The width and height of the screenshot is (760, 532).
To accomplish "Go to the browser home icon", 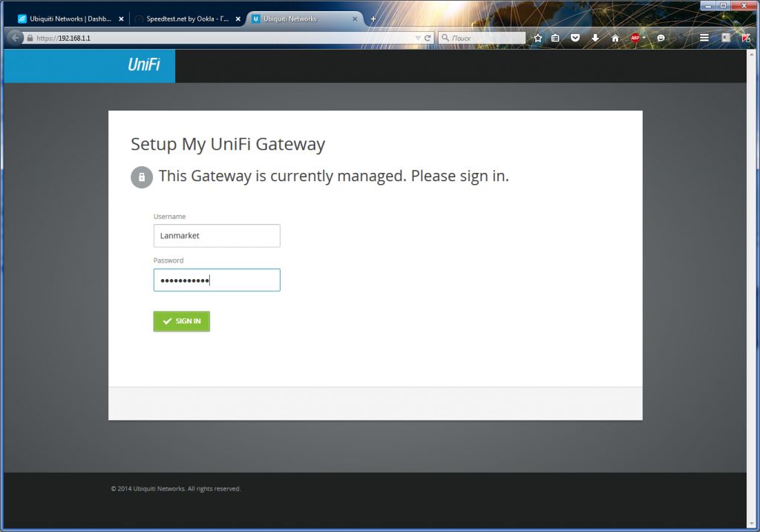I will [x=615, y=38].
